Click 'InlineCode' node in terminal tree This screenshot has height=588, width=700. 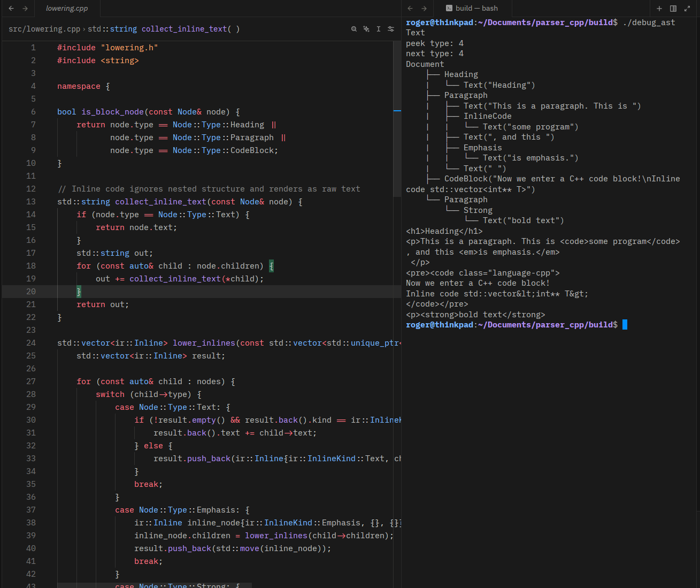488,116
